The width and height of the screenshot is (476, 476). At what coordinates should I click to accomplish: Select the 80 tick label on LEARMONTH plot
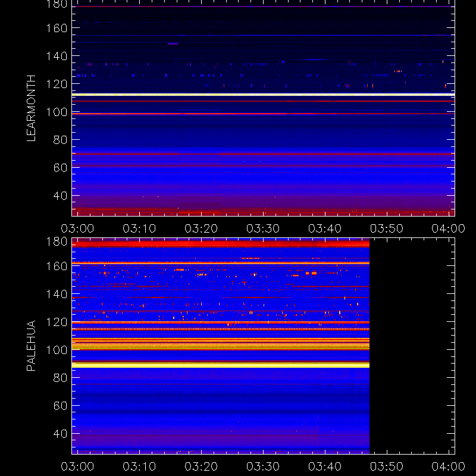60,140
